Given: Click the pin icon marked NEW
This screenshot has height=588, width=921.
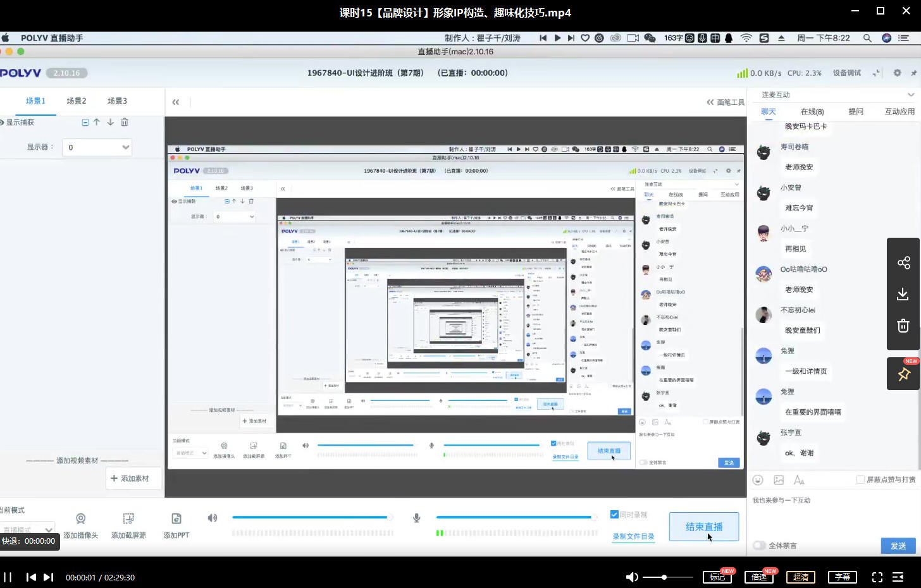Looking at the screenshot, I should (x=903, y=374).
